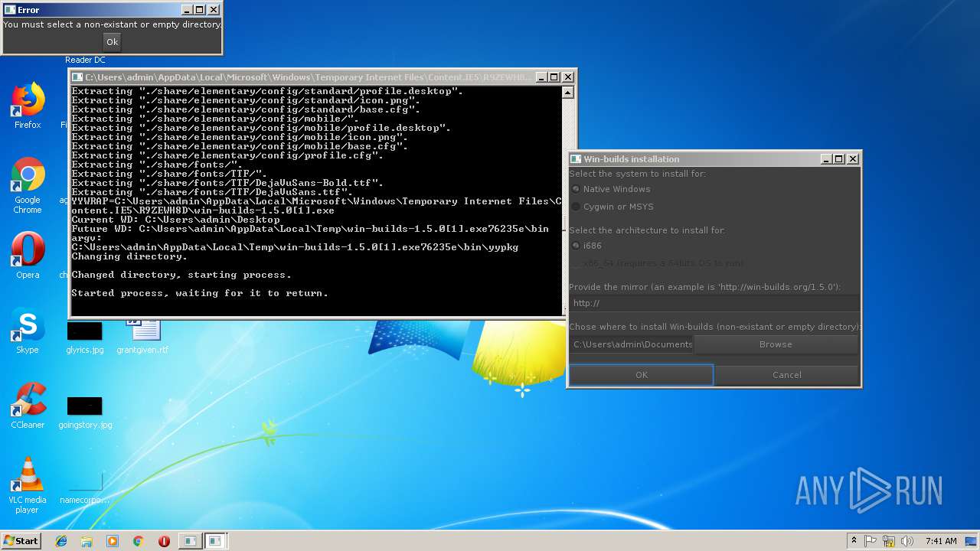Click the 'Started process, waiting for it to return.' line
This screenshot has height=551, width=980.
200,293
